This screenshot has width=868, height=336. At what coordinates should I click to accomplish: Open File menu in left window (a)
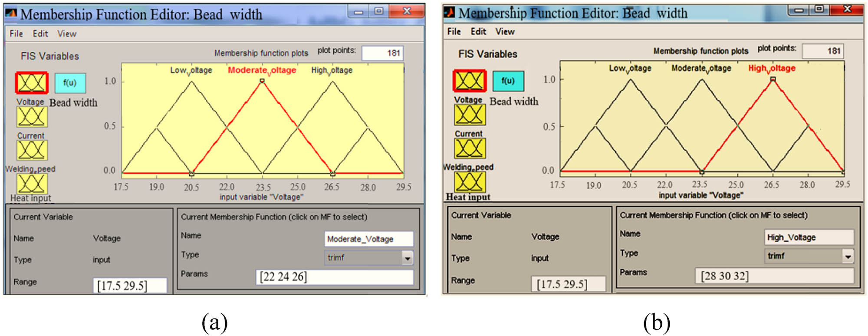16,33
